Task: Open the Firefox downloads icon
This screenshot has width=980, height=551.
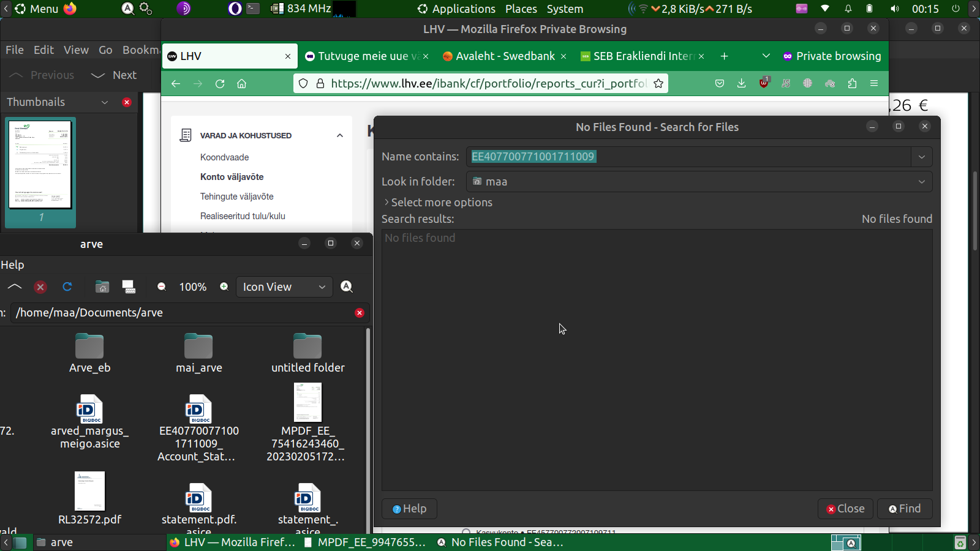Action: coord(741,83)
